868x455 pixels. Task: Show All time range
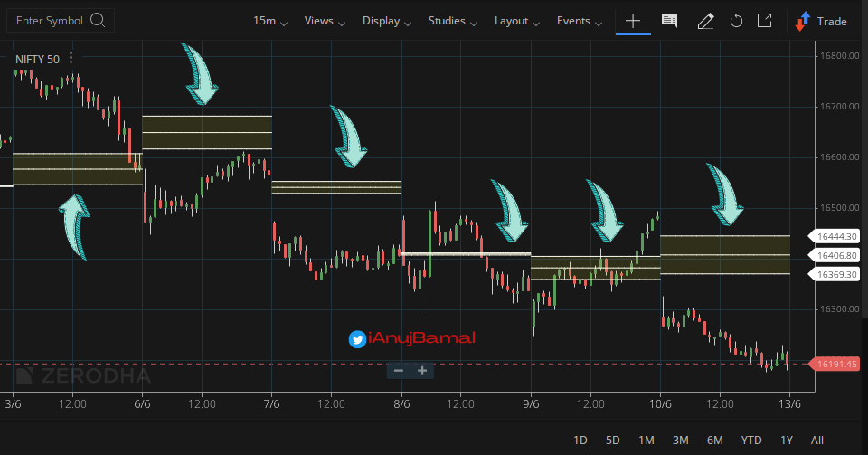[817, 440]
